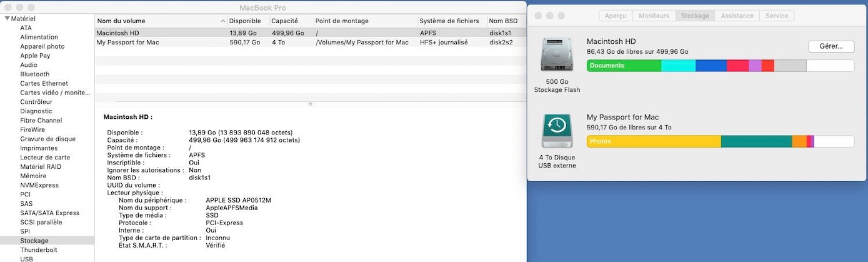Sort by the Disponible column header
868x262 pixels.
click(x=248, y=21)
